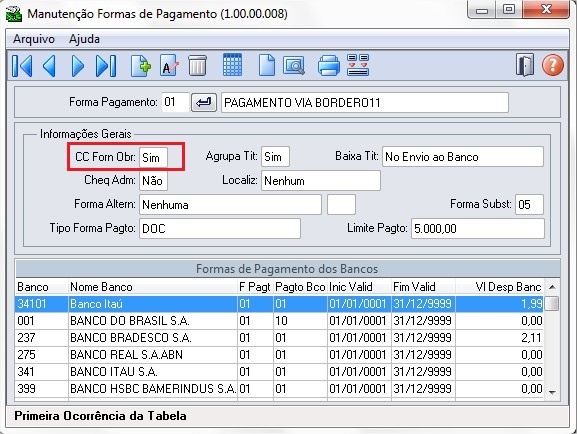Click the Nome Banco column header
577x434 pixels.
153,287
